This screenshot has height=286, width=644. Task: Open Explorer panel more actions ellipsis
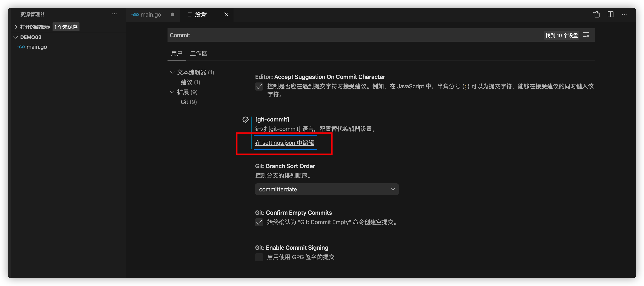click(115, 14)
